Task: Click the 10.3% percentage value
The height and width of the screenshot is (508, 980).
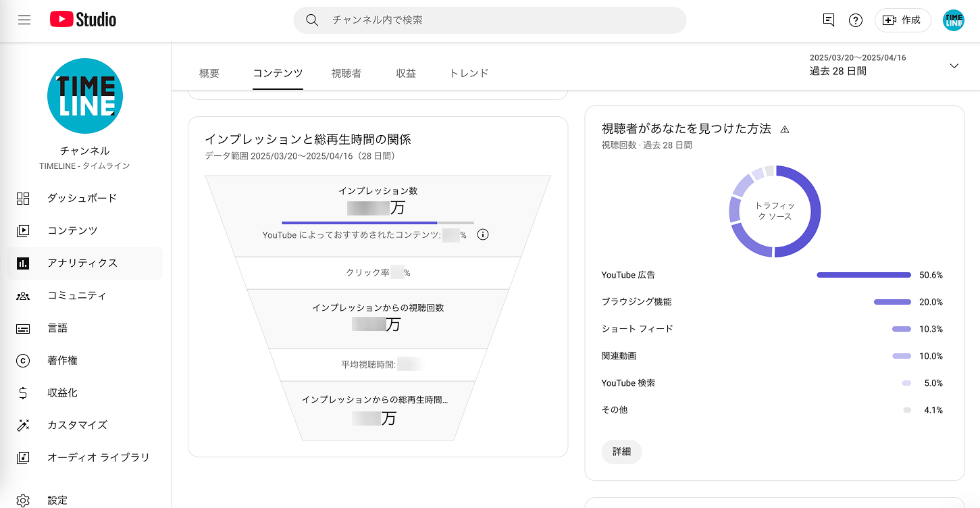Action: [x=931, y=329]
